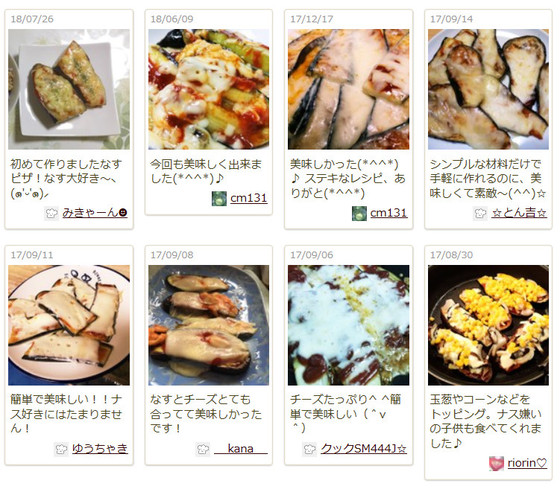This screenshot has width=560, height=489.
Task: View the 17/09/06 cheese-covered dish photo
Action: 349,325
